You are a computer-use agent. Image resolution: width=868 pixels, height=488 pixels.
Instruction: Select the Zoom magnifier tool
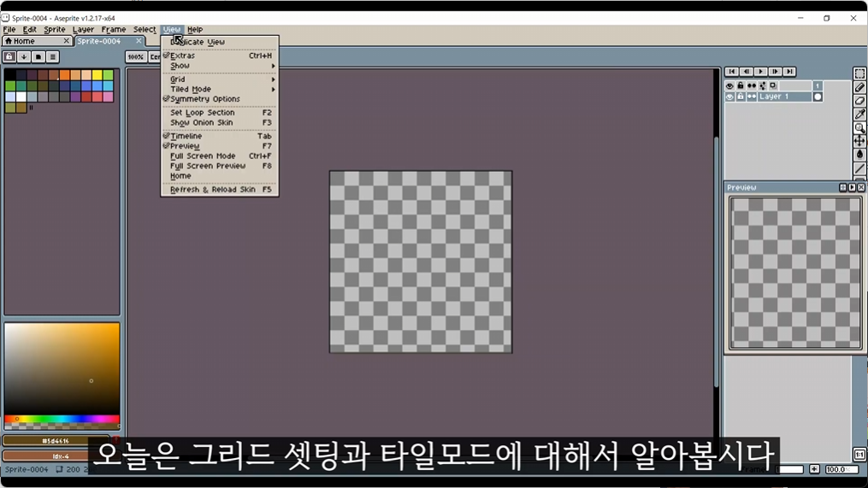click(x=859, y=127)
